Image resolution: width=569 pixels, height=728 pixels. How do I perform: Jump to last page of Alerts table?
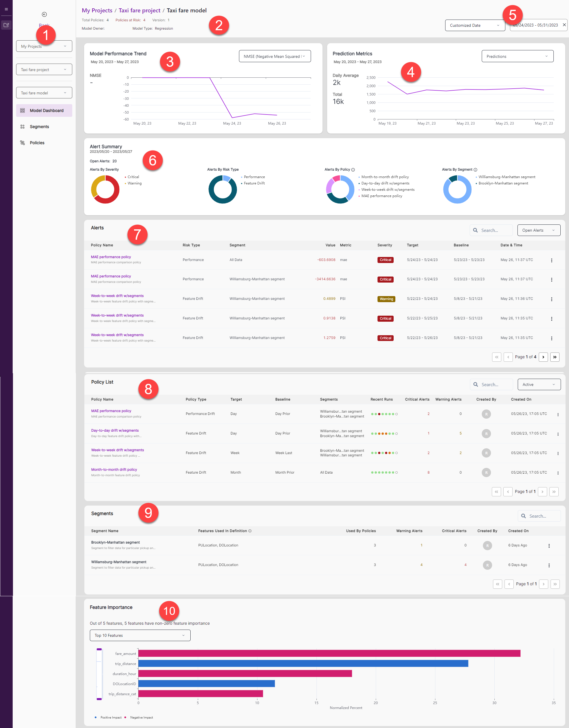[x=555, y=357]
